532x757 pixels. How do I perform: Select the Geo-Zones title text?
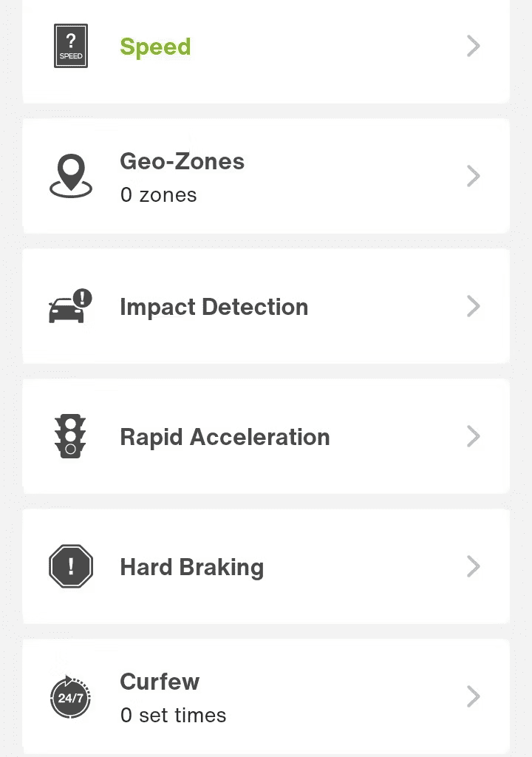(182, 161)
